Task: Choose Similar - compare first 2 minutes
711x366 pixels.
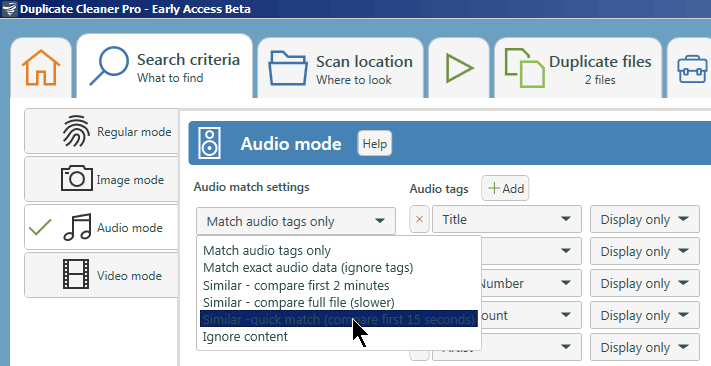Action: (296, 285)
